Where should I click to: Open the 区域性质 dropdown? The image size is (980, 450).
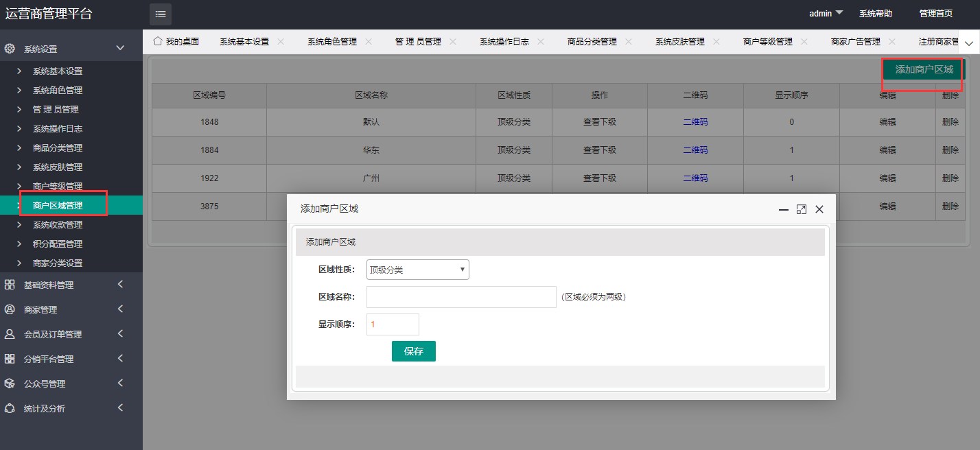418,270
